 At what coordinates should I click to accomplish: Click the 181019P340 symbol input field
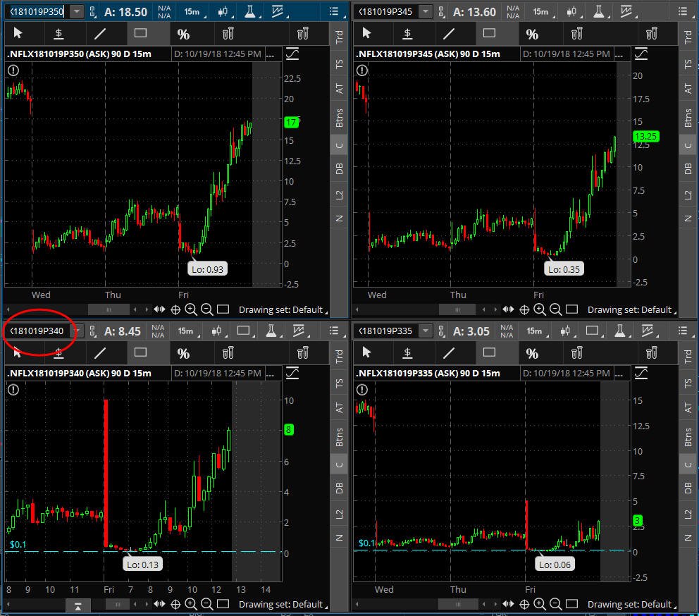coord(38,331)
